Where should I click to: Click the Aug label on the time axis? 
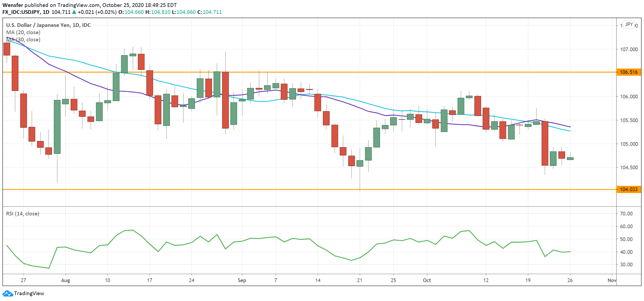pyautogui.click(x=65, y=280)
